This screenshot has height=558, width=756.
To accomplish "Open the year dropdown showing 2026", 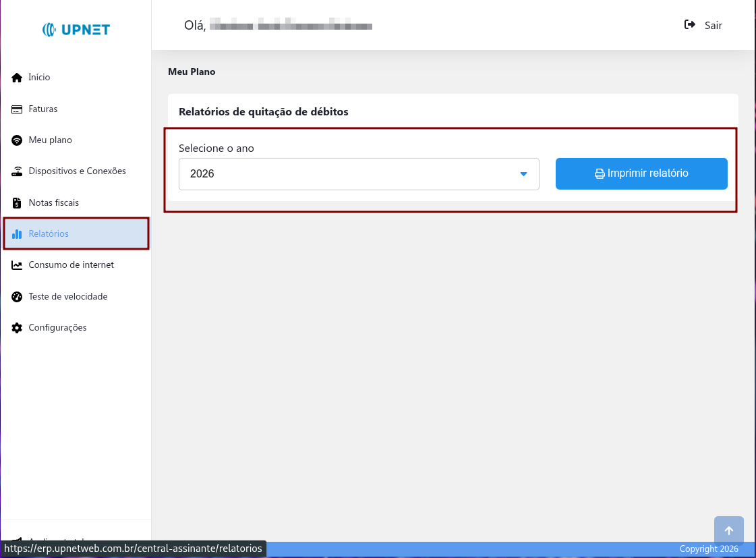I will pos(351,174).
